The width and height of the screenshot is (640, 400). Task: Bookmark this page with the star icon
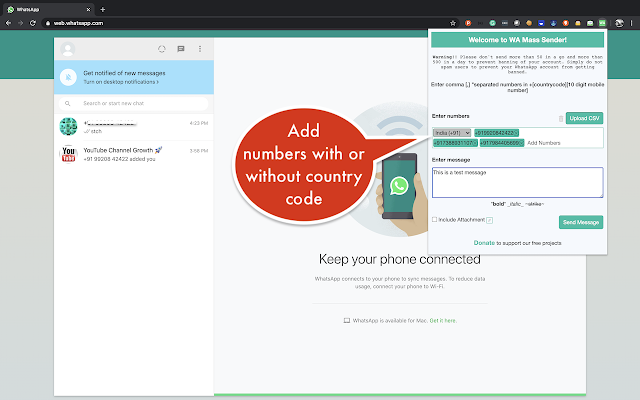point(453,23)
